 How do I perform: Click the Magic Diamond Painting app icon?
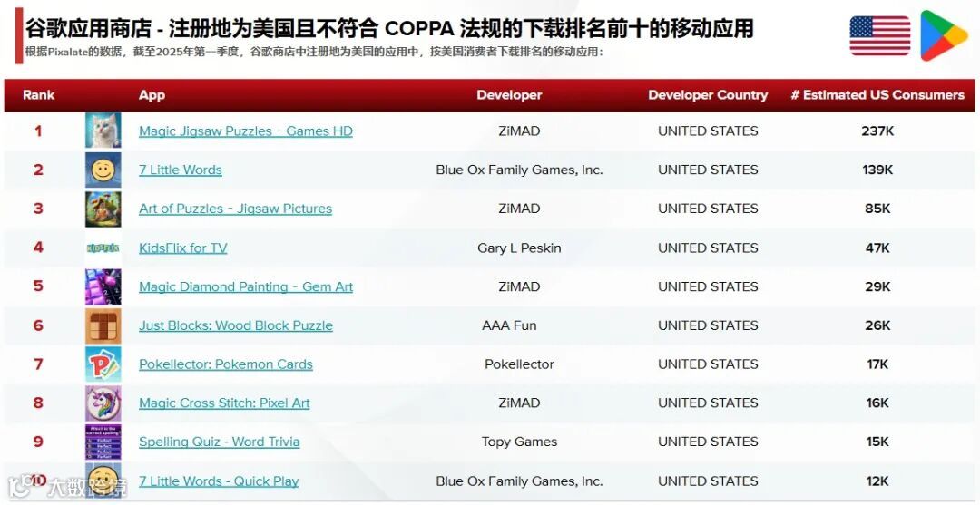tap(103, 286)
